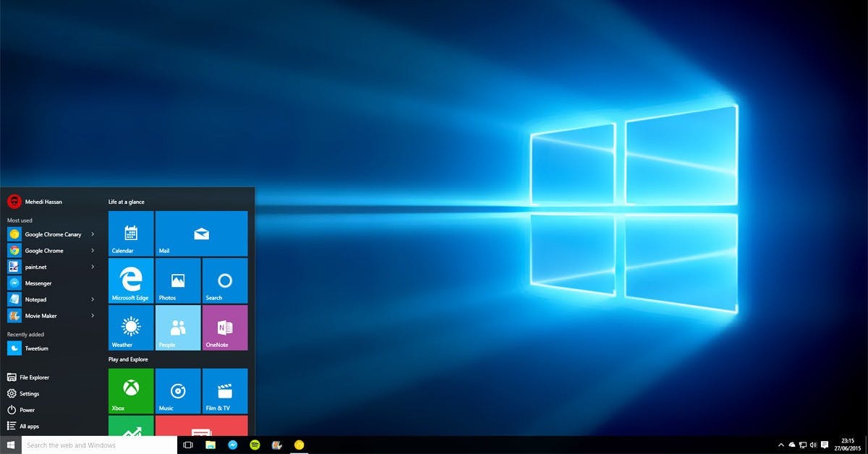Expand the Google Chrome Canary jump list

[92, 234]
